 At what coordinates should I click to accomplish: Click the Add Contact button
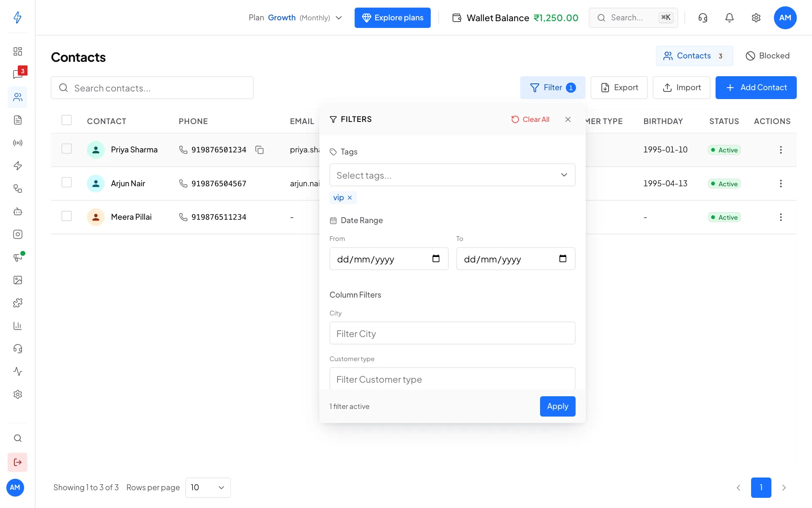click(756, 88)
